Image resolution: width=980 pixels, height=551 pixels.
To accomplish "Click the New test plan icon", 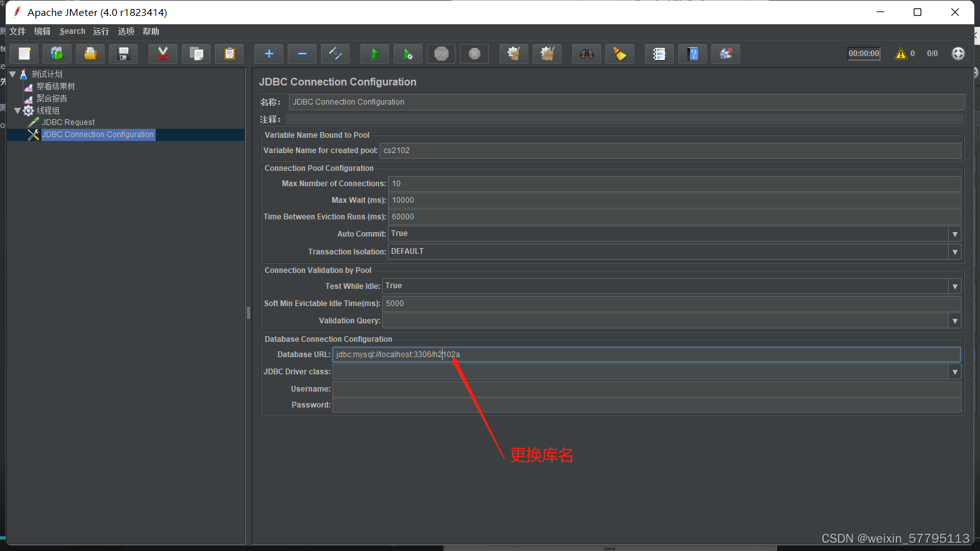I will point(24,54).
